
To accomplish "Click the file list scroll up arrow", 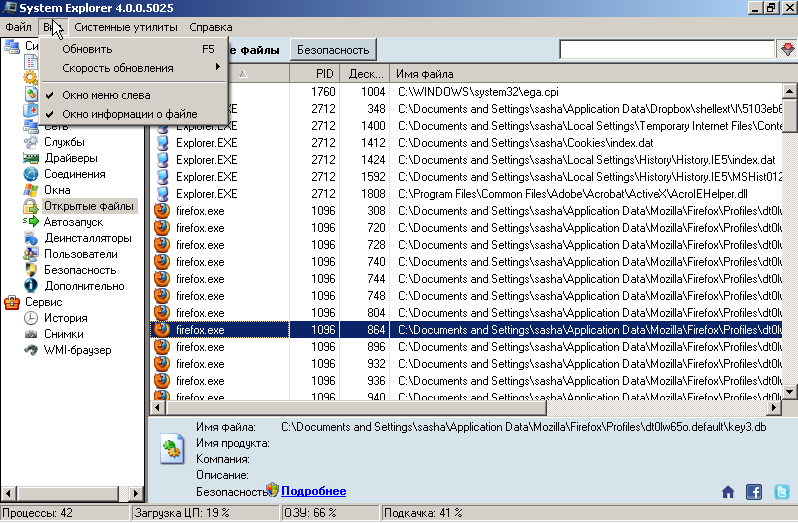I will pos(789,92).
